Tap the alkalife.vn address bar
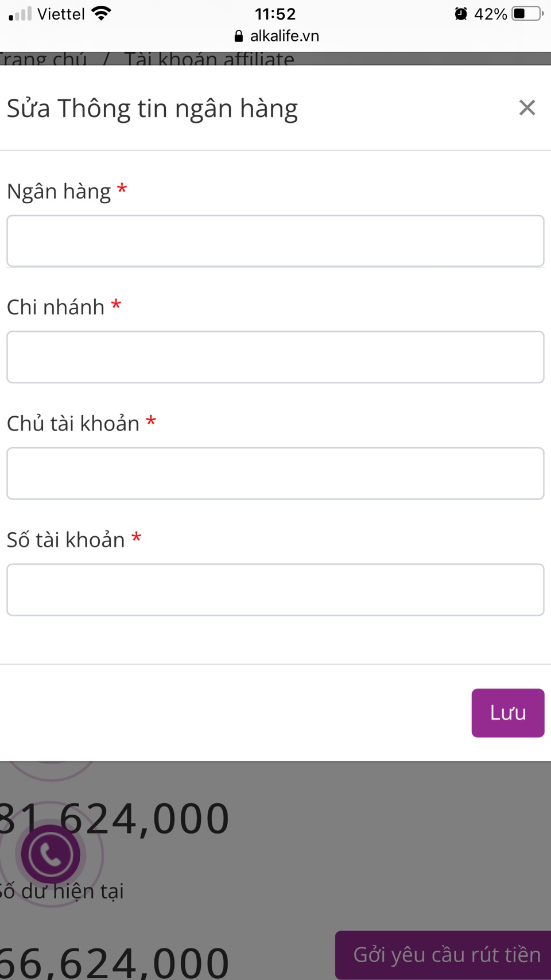The image size is (551, 980). coord(284,36)
